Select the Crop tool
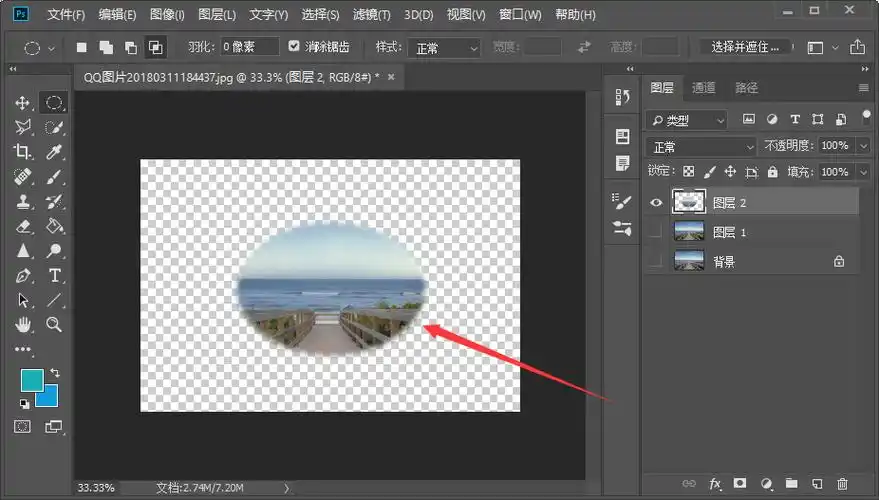The height and width of the screenshot is (500, 879). 22,152
